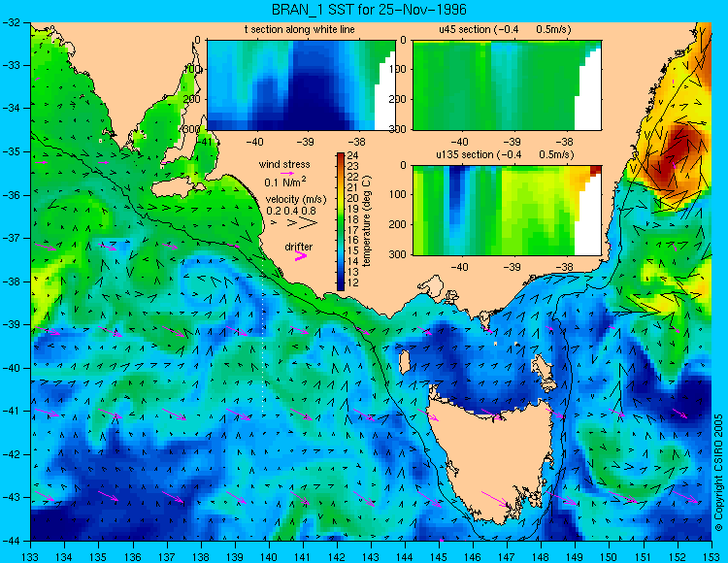Viewport: 728px width, 563px height.
Task: Click longitude label 145 on bottom axis
Action: pyautogui.click(x=439, y=557)
